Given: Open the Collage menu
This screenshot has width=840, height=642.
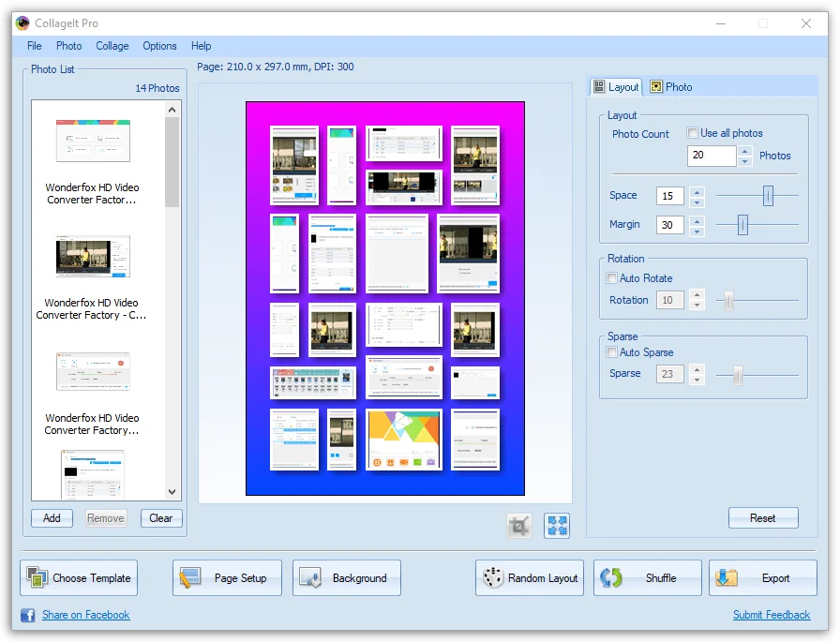Looking at the screenshot, I should coord(112,46).
